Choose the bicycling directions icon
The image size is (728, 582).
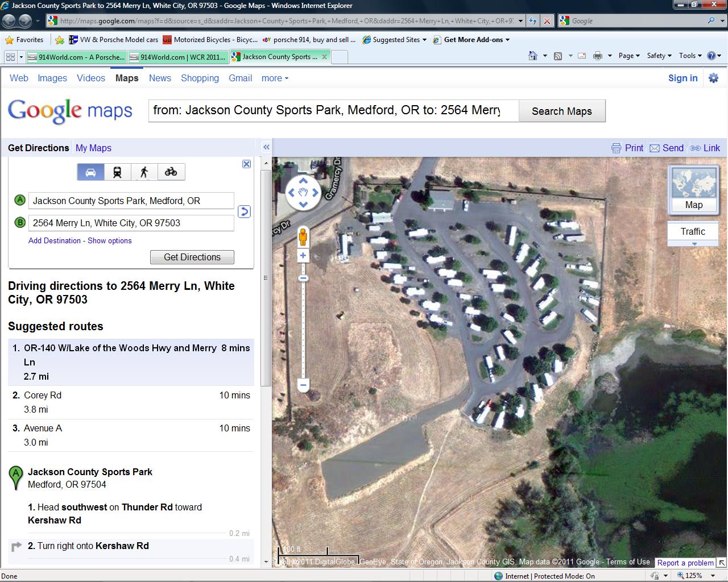(x=171, y=172)
